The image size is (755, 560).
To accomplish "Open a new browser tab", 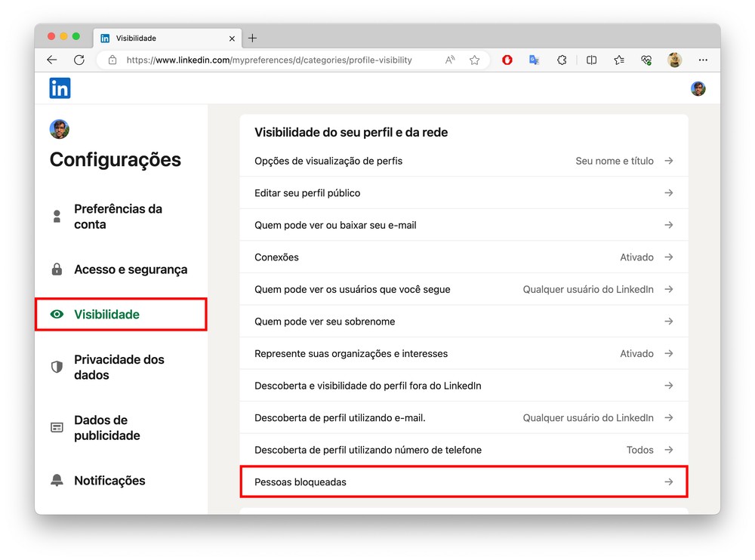I will (252, 38).
